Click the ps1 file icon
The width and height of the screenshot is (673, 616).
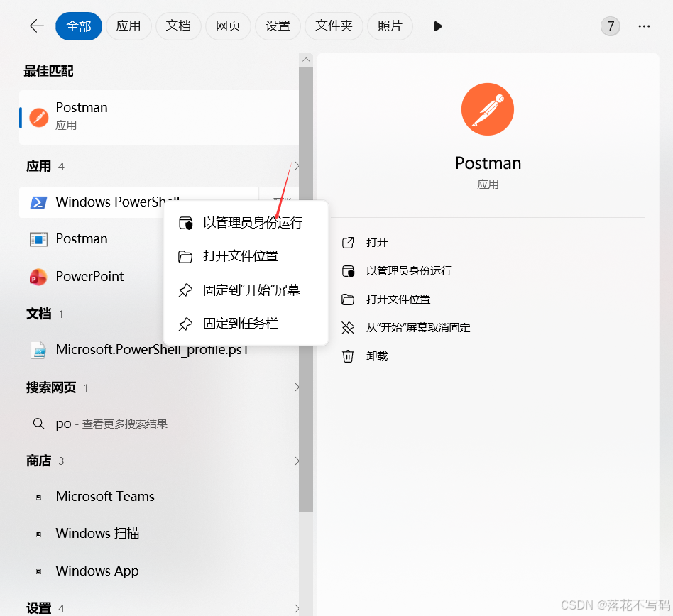tap(38, 350)
